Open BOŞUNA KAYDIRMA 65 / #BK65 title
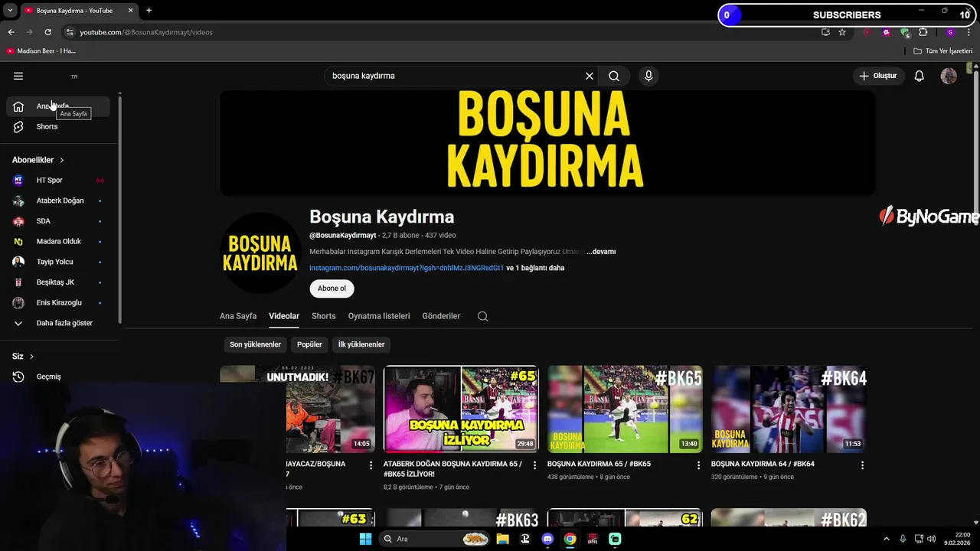This screenshot has width=980, height=551. coord(599,464)
